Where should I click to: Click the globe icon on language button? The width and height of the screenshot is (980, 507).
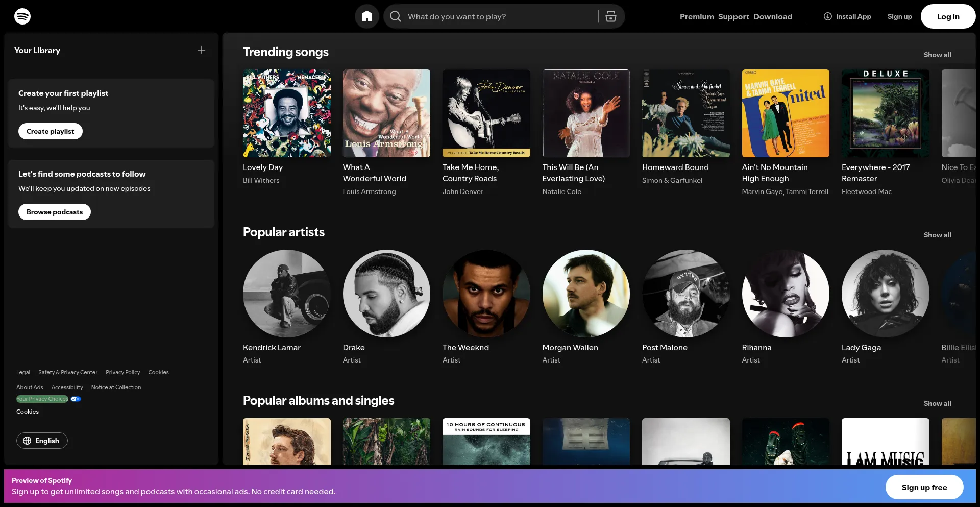coord(27,441)
